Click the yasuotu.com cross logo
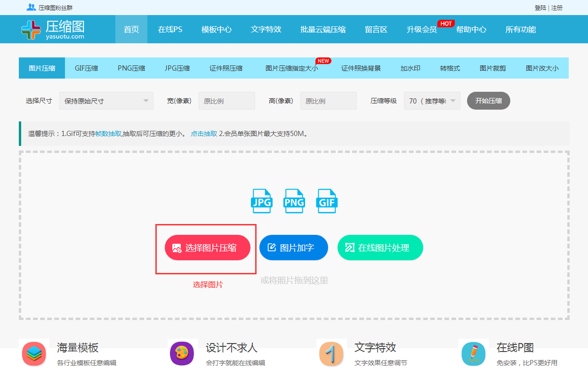Screen dimensions: 588x376 tap(31, 29)
